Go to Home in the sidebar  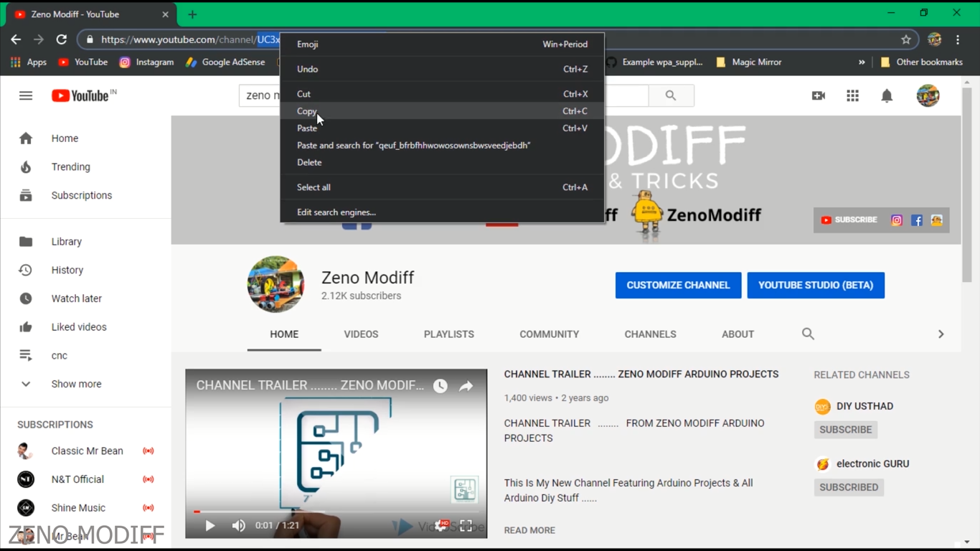[85, 138]
